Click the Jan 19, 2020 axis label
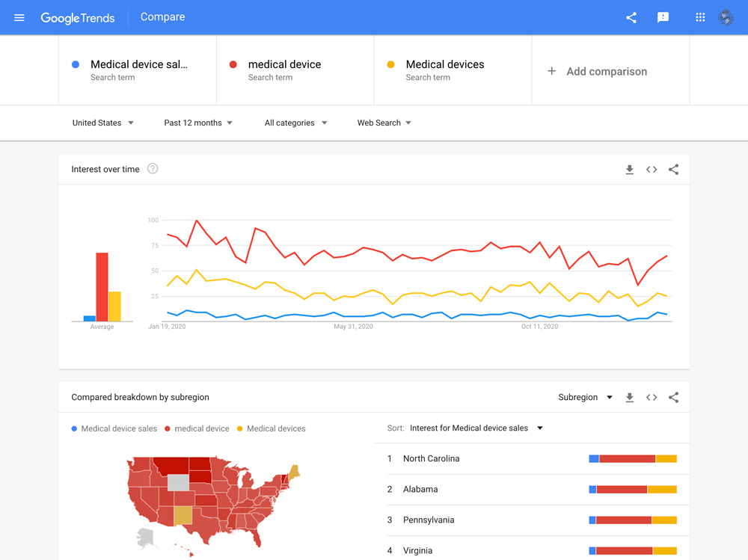748x560 pixels. [x=167, y=326]
